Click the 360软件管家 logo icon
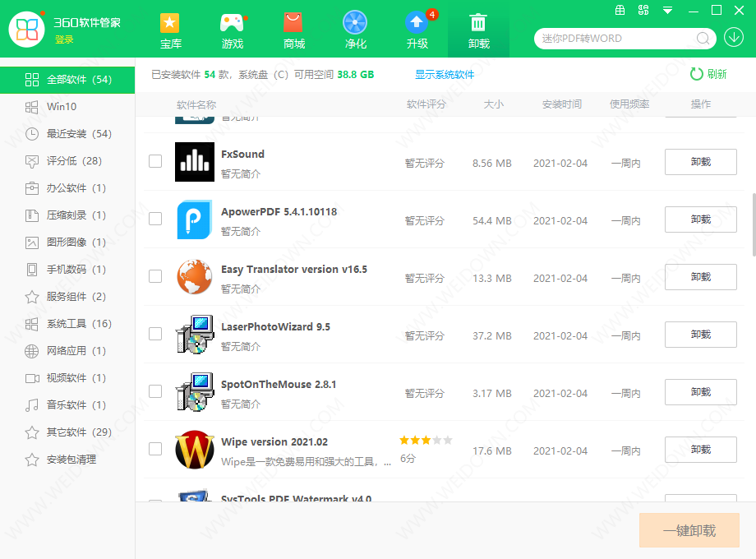Image resolution: width=756 pixels, height=559 pixels. click(26, 30)
